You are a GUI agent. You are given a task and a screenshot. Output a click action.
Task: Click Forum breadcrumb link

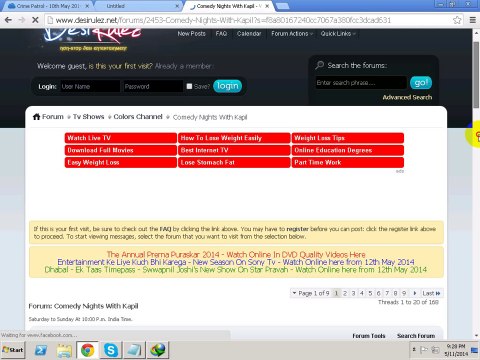pyautogui.click(x=53, y=117)
